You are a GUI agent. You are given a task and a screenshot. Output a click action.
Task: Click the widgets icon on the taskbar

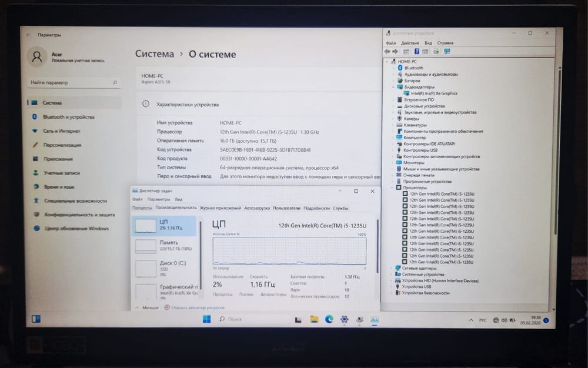click(36, 319)
